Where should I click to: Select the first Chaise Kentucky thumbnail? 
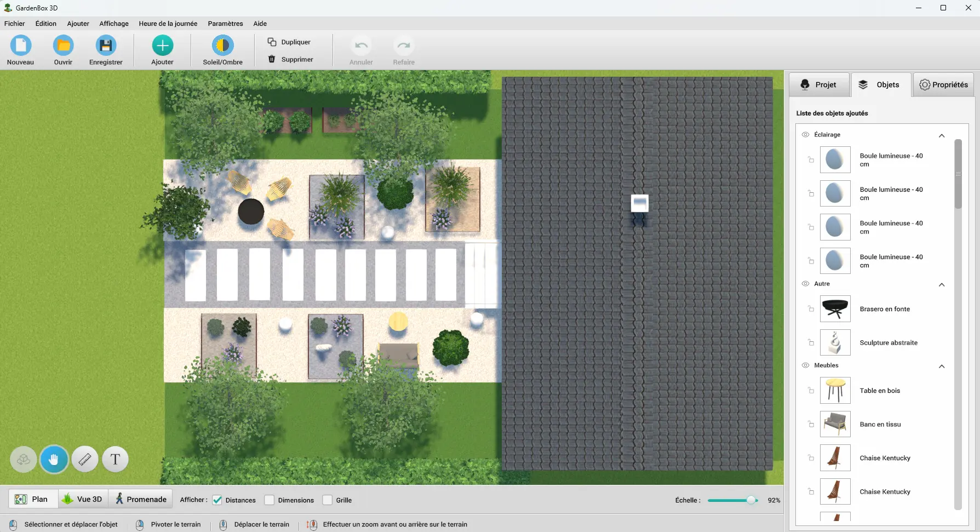click(x=835, y=458)
